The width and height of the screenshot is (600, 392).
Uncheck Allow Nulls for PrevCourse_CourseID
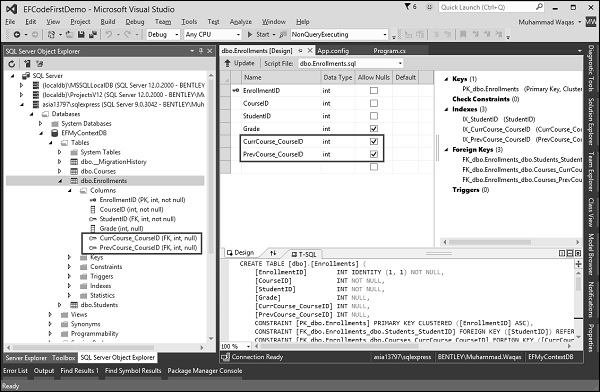pos(374,154)
